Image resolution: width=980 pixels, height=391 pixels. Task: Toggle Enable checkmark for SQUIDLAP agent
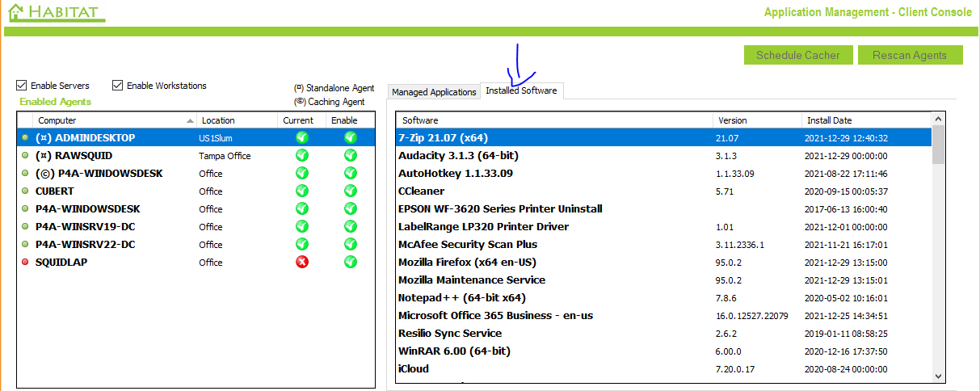click(351, 262)
